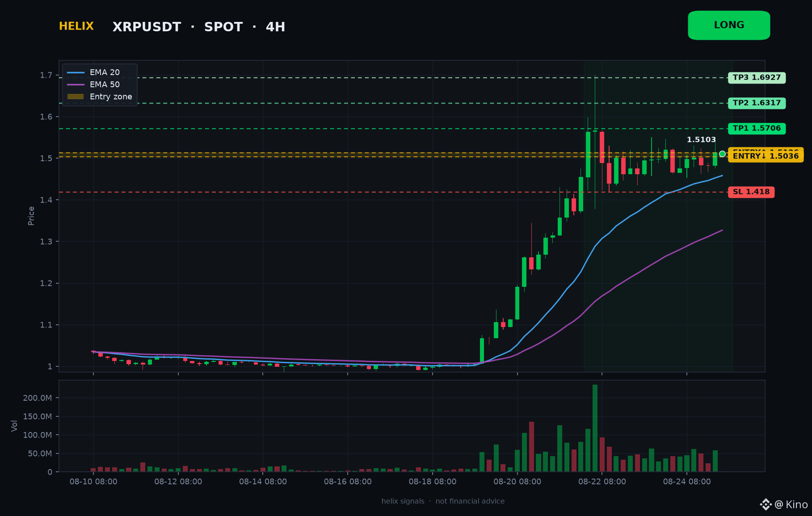Viewport: 812px width, 516px height.
Task: Click the 08-14 08:00 date label
Action: point(263,482)
